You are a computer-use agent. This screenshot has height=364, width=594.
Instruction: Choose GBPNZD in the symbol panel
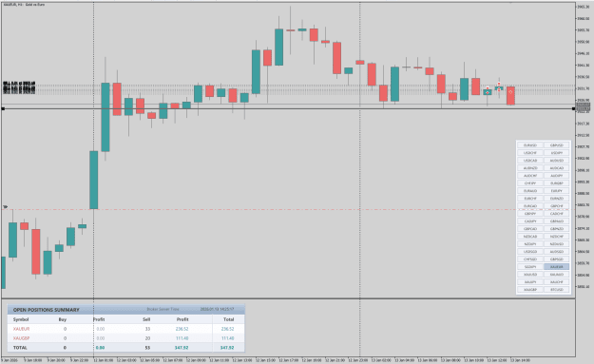point(556,228)
